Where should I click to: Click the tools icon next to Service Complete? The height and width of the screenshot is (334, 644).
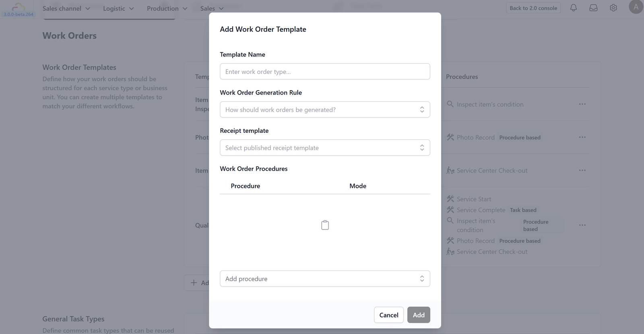450,209
